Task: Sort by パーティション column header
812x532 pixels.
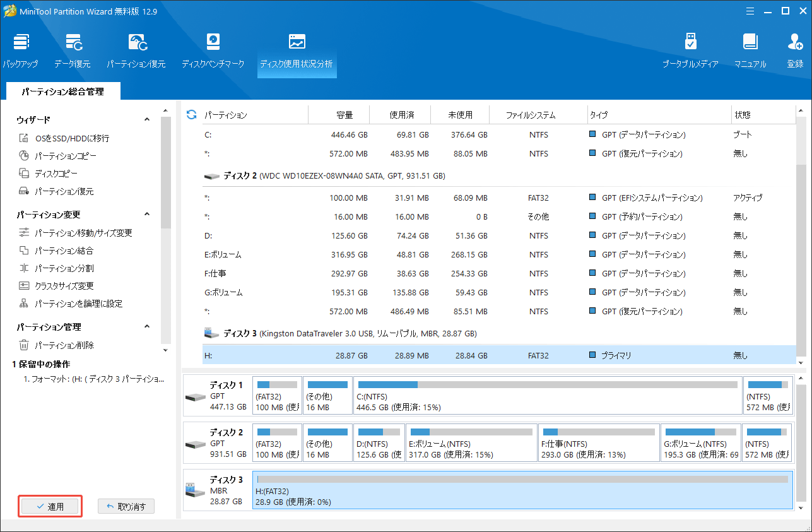Action: click(255, 115)
